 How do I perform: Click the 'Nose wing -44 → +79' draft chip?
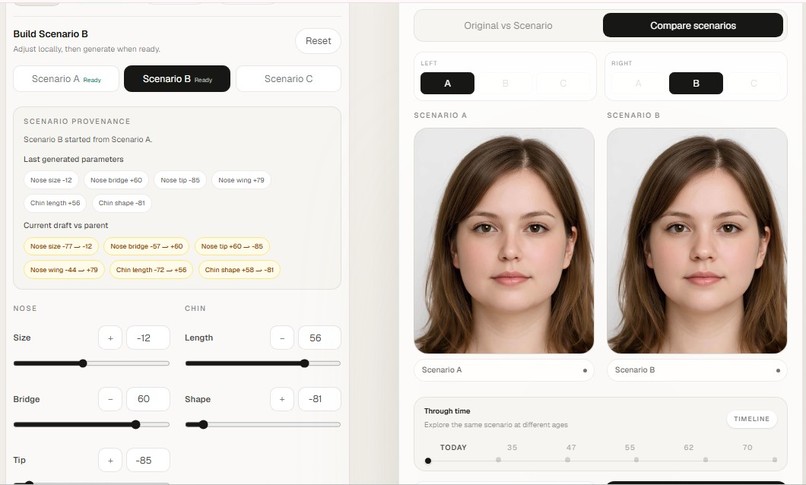coord(64,270)
